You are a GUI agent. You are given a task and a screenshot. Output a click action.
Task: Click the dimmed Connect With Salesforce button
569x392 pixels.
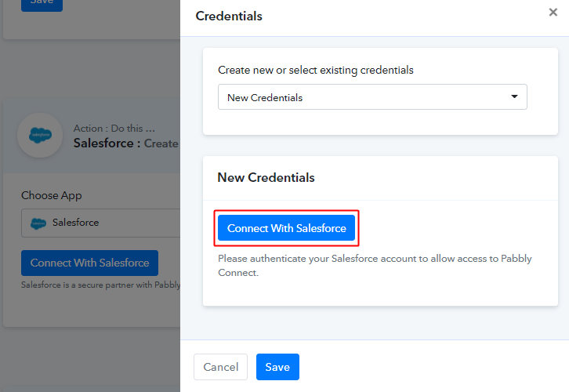(x=89, y=263)
